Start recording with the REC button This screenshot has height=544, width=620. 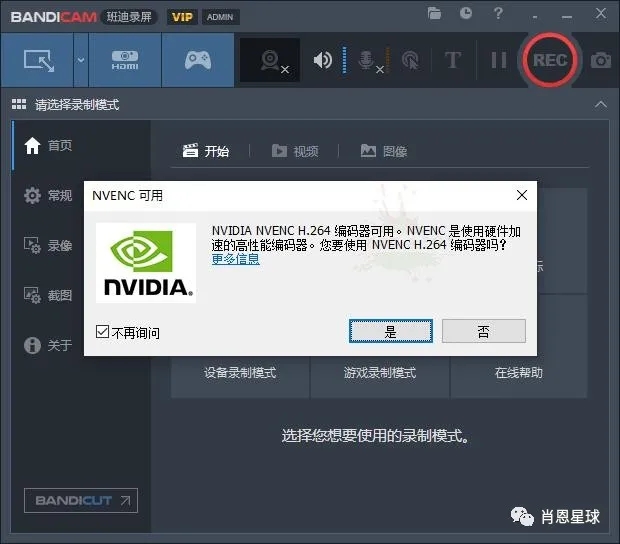pos(550,60)
